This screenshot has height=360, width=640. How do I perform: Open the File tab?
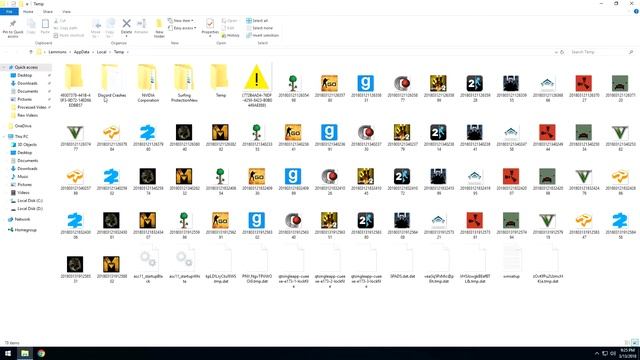pyautogui.click(x=9, y=11)
